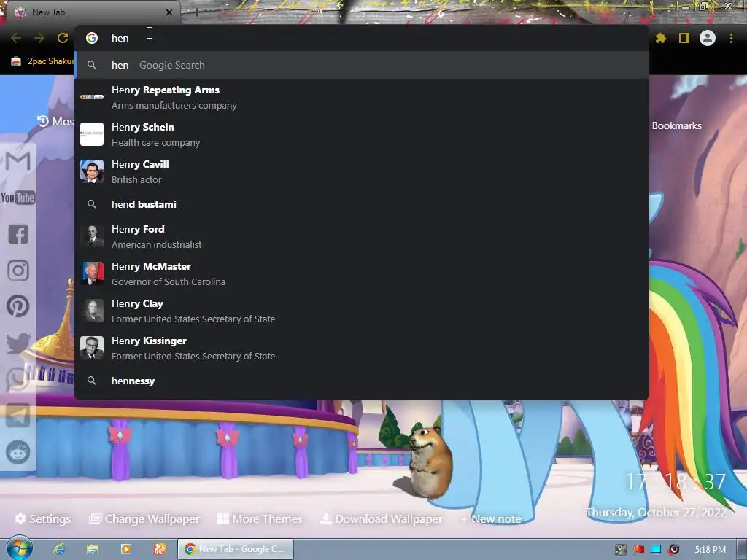
Task: Open the YouTube shortcut in the sidebar
Action: click(x=18, y=197)
